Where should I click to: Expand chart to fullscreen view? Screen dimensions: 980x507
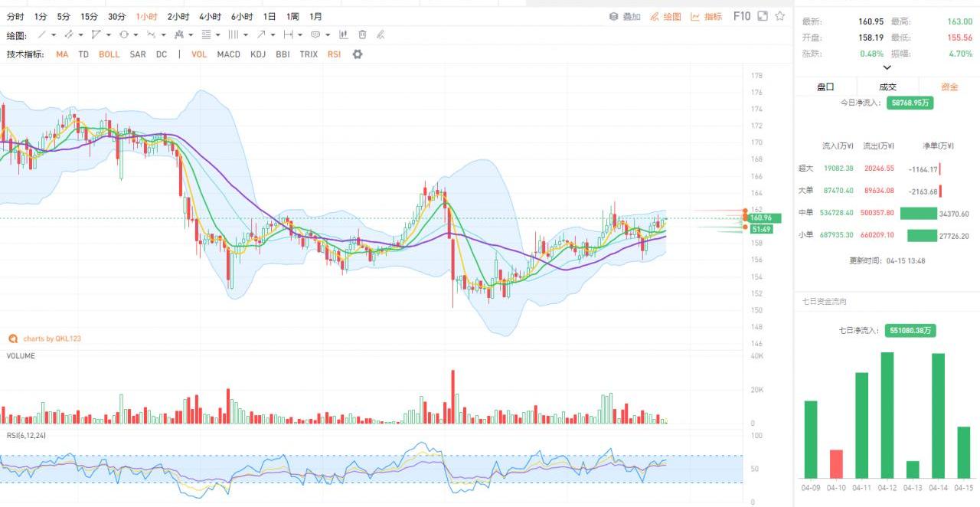pos(762,16)
